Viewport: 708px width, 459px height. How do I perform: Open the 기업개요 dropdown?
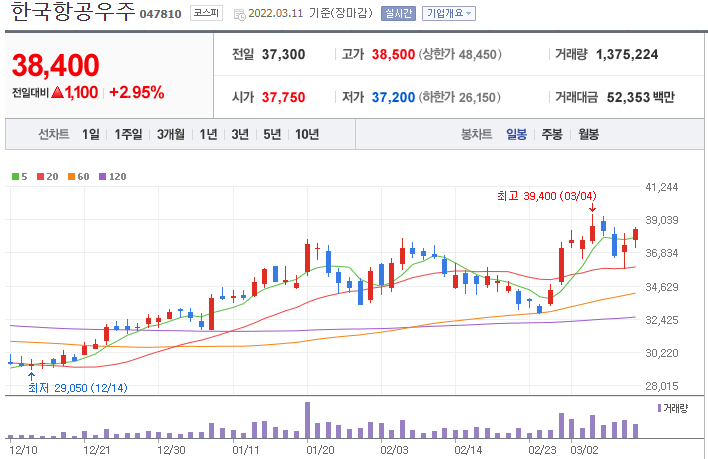448,14
